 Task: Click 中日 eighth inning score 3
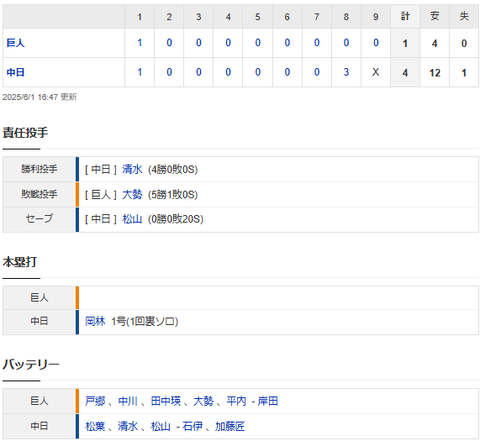tap(346, 72)
